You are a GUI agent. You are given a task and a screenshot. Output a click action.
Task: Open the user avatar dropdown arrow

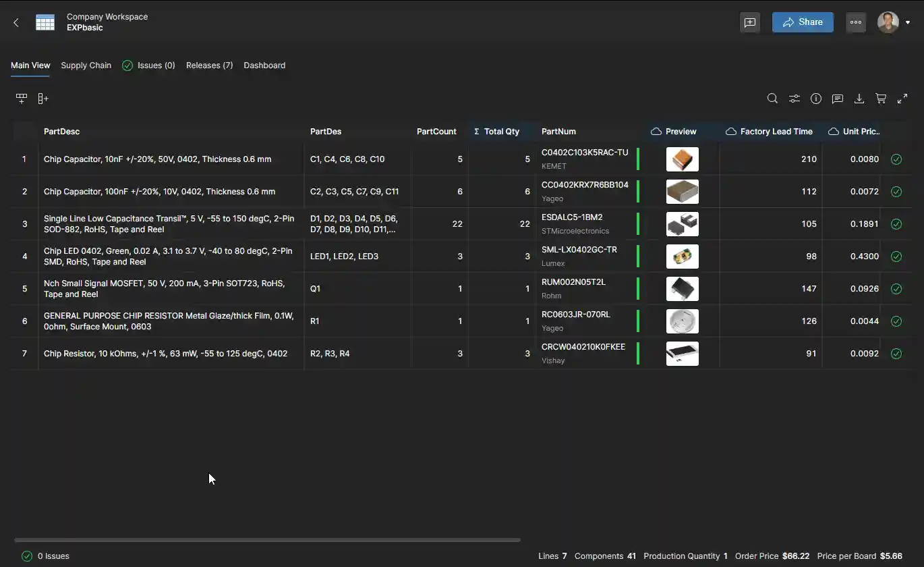pyautogui.click(x=908, y=22)
